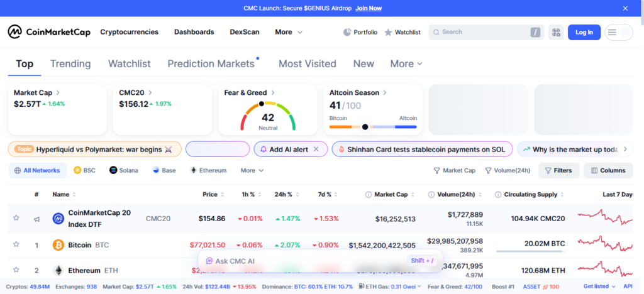The image size is (644, 294).
Task: Switch to the Watchlist tab
Action: [130, 64]
